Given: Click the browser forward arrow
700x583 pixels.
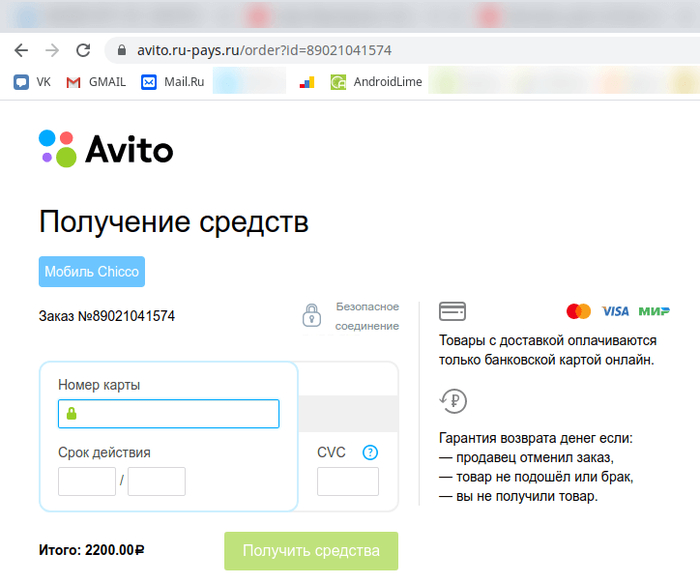Looking at the screenshot, I should [x=52, y=50].
